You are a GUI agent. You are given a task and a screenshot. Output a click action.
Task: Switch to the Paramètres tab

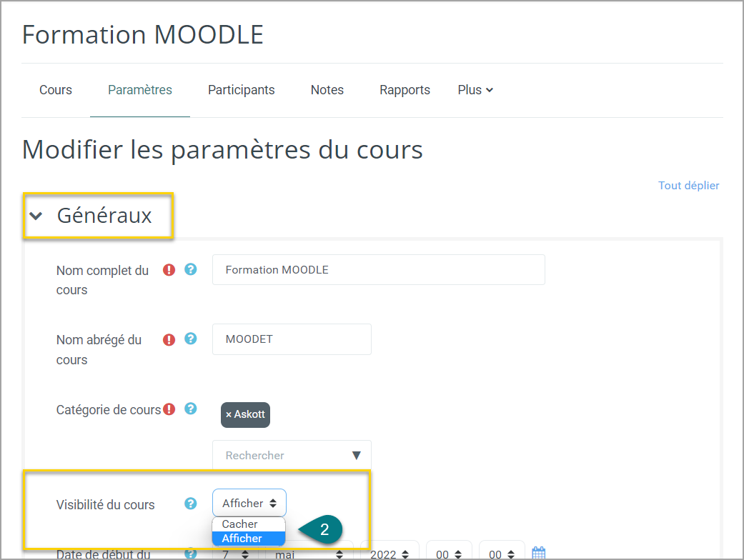(140, 90)
